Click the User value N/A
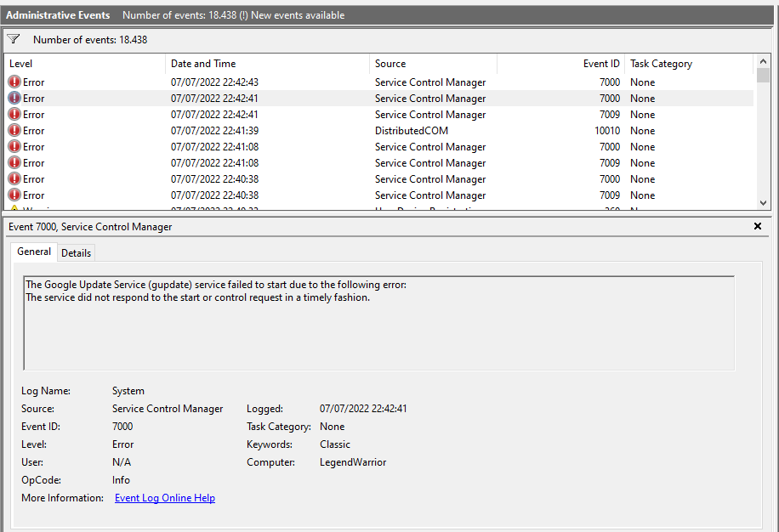Viewport: 779px width, 532px height. click(x=122, y=462)
